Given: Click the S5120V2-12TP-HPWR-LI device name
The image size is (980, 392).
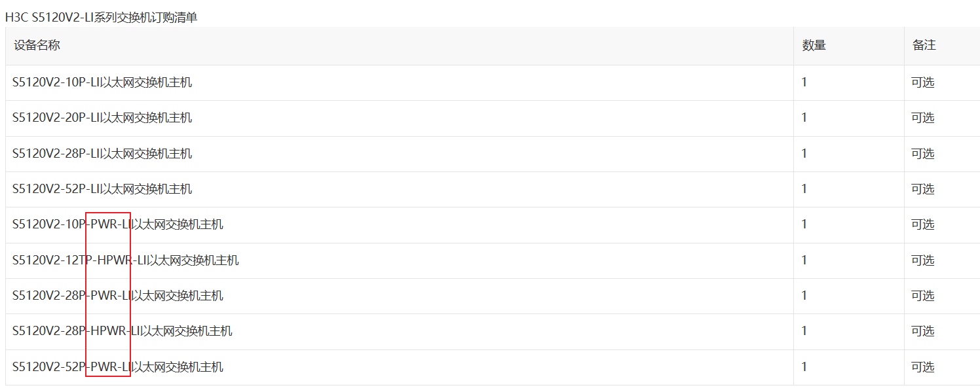Looking at the screenshot, I should click(x=126, y=260).
